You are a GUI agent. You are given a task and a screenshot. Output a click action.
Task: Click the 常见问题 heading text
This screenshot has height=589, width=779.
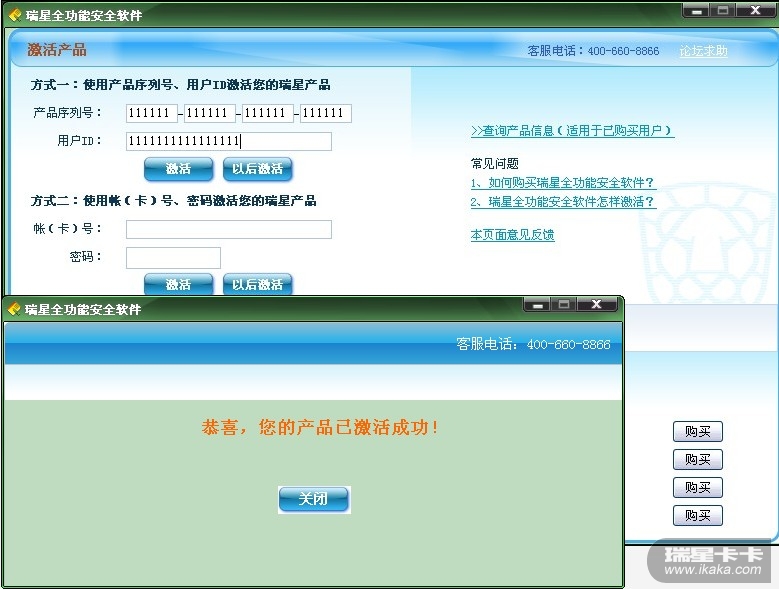(x=494, y=163)
